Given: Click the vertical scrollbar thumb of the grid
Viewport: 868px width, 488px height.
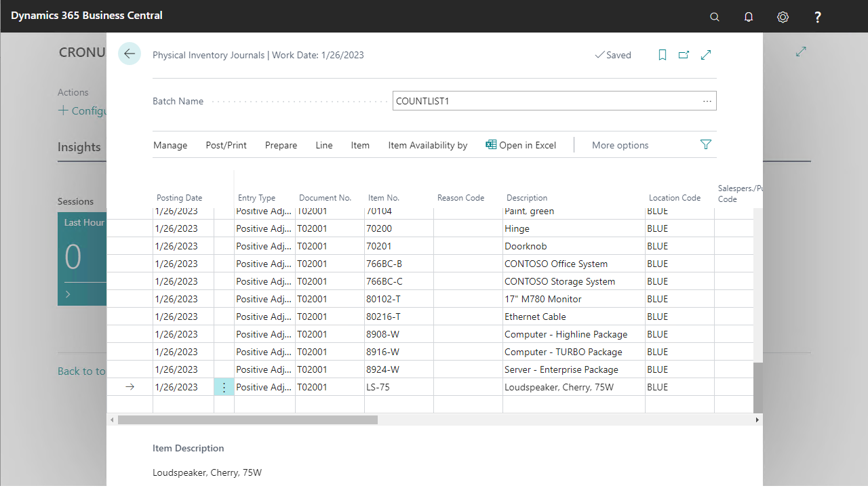Looking at the screenshot, I should point(757,386).
